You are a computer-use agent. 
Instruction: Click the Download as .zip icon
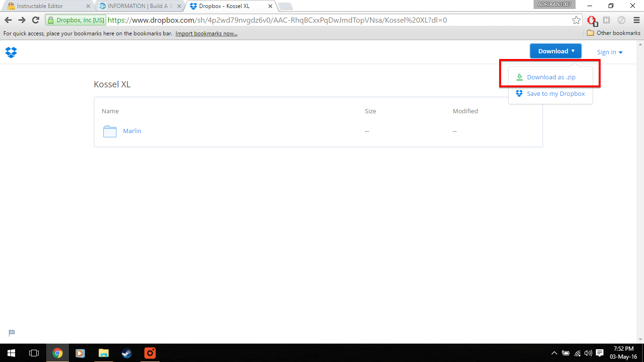pos(519,77)
